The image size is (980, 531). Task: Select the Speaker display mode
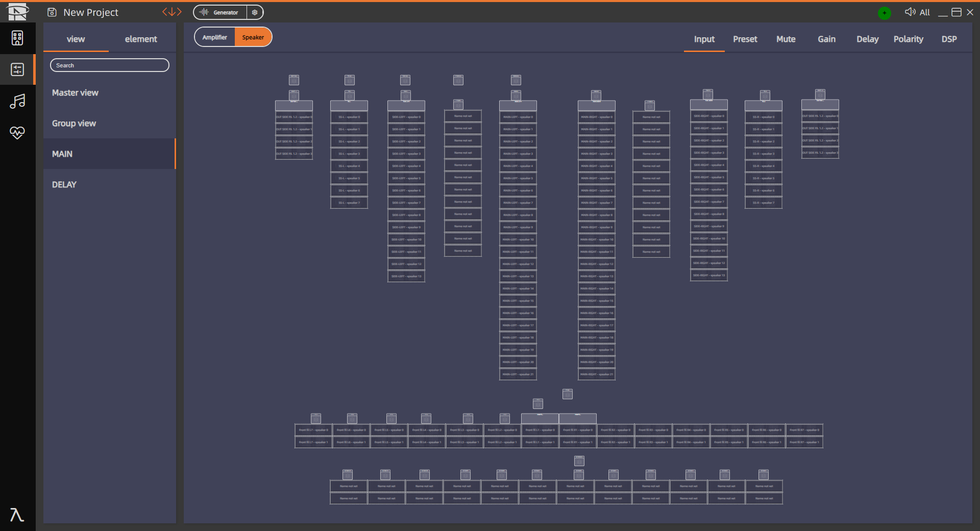pyautogui.click(x=253, y=37)
